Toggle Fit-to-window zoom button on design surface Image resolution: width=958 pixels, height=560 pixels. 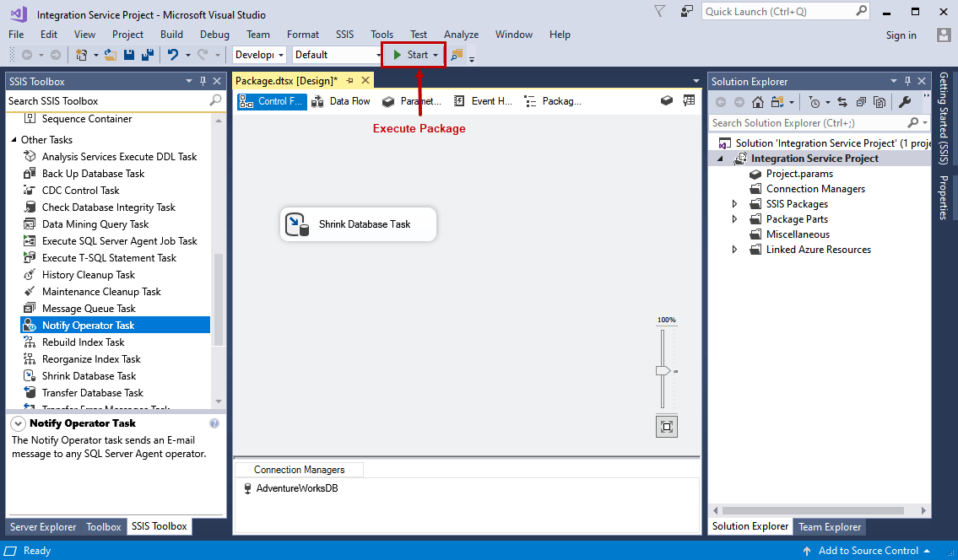coord(666,426)
